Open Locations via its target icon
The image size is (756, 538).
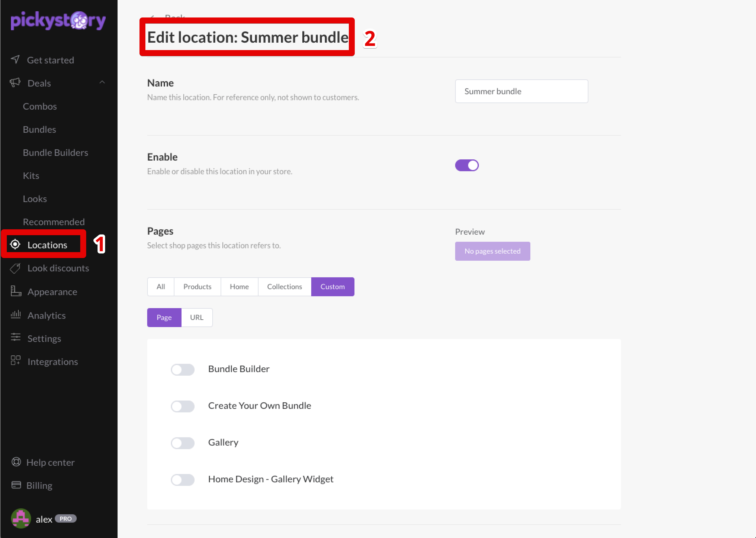pyautogui.click(x=15, y=244)
